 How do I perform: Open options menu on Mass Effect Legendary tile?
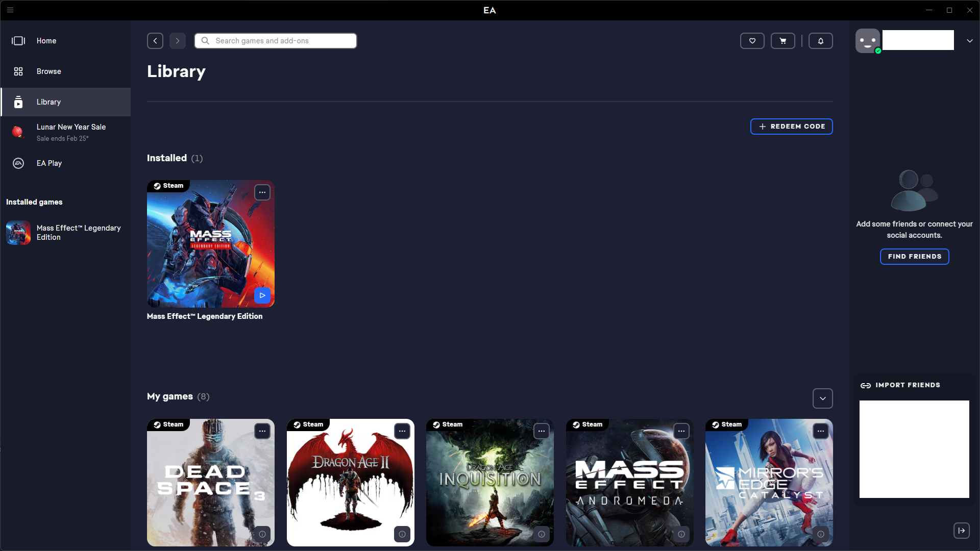pos(262,192)
